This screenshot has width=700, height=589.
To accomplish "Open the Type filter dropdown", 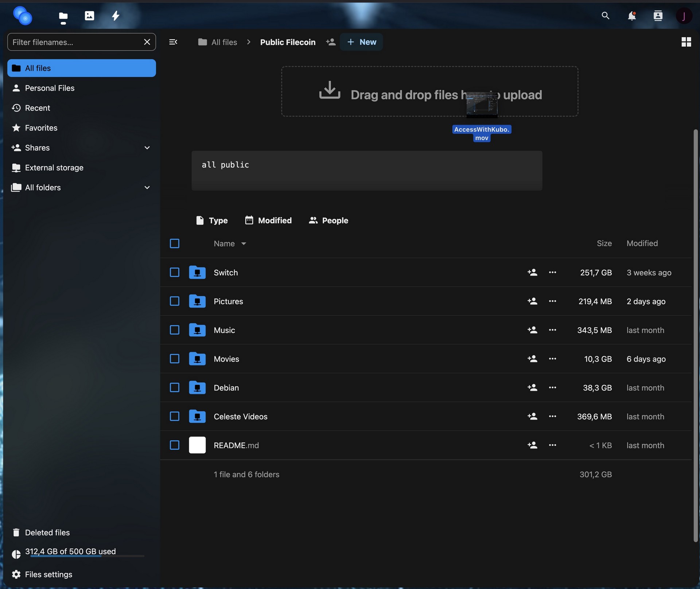I will [x=212, y=220].
